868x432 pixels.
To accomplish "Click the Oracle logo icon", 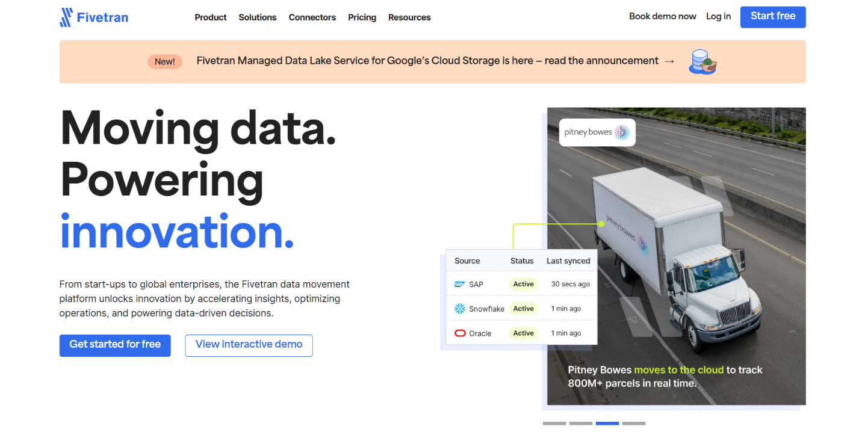I will pyautogui.click(x=460, y=333).
